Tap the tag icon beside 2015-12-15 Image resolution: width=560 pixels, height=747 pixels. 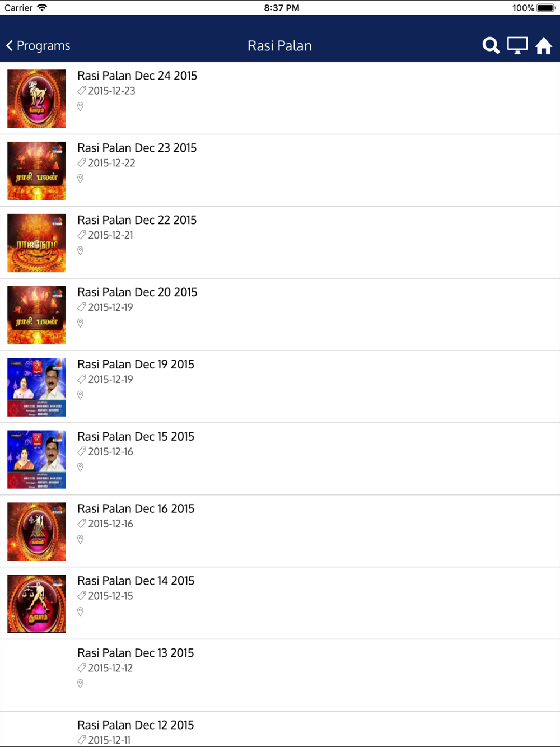[82, 596]
